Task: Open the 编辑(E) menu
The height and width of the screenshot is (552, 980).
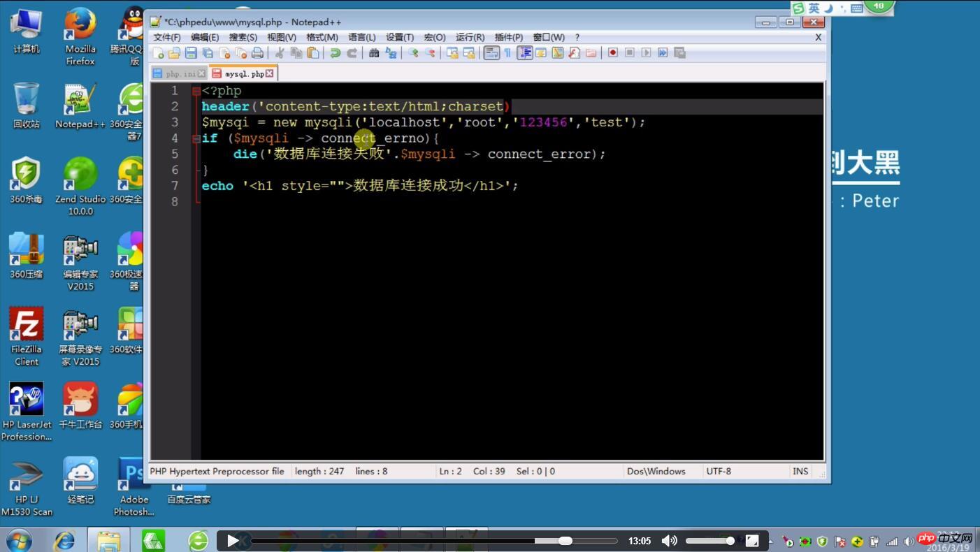Action: coord(205,37)
